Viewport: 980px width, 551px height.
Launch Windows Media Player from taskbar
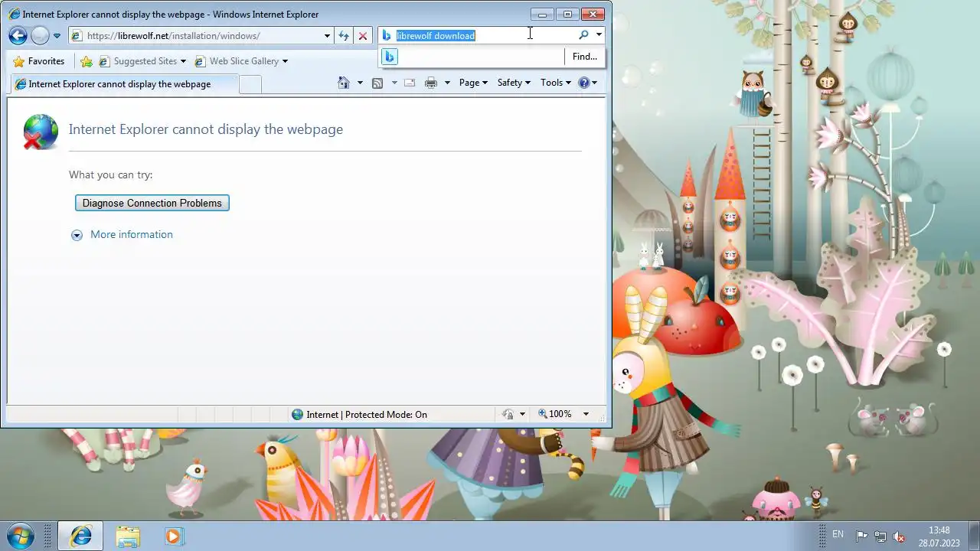click(x=174, y=536)
